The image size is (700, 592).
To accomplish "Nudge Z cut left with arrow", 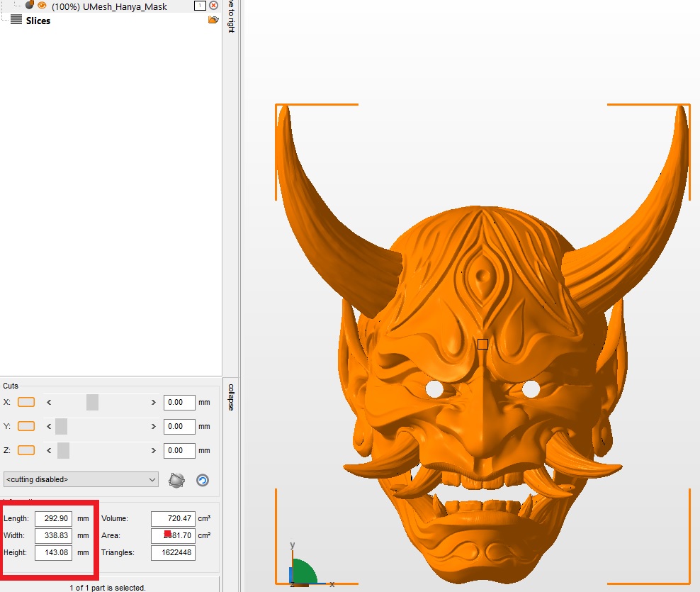I will (x=49, y=450).
